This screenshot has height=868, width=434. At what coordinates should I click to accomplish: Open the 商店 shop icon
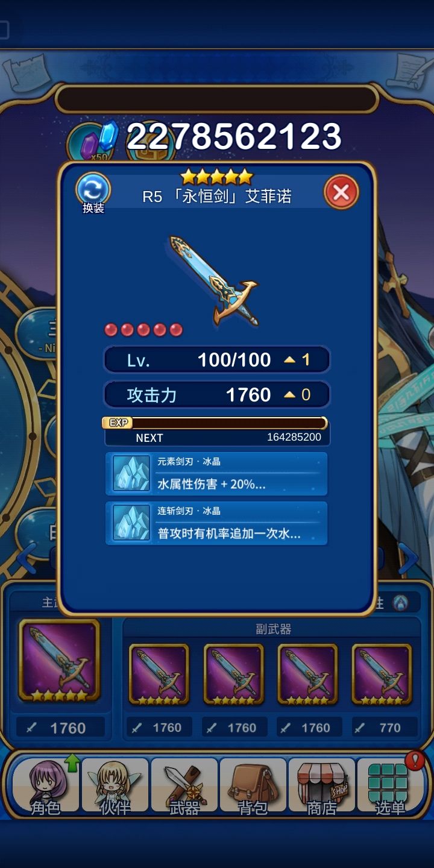[322, 785]
